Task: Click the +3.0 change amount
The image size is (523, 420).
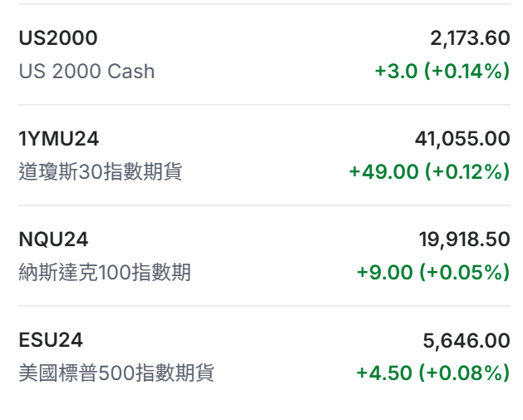Action: coord(397,72)
